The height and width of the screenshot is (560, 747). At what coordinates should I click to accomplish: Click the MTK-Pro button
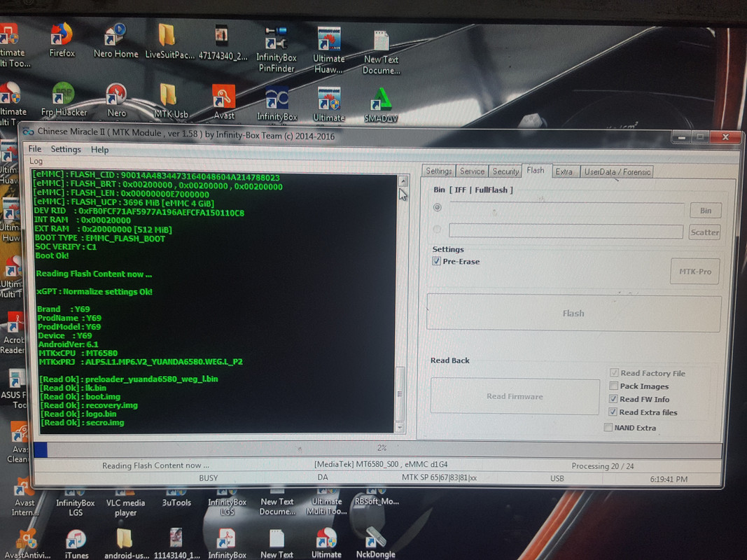(x=694, y=271)
